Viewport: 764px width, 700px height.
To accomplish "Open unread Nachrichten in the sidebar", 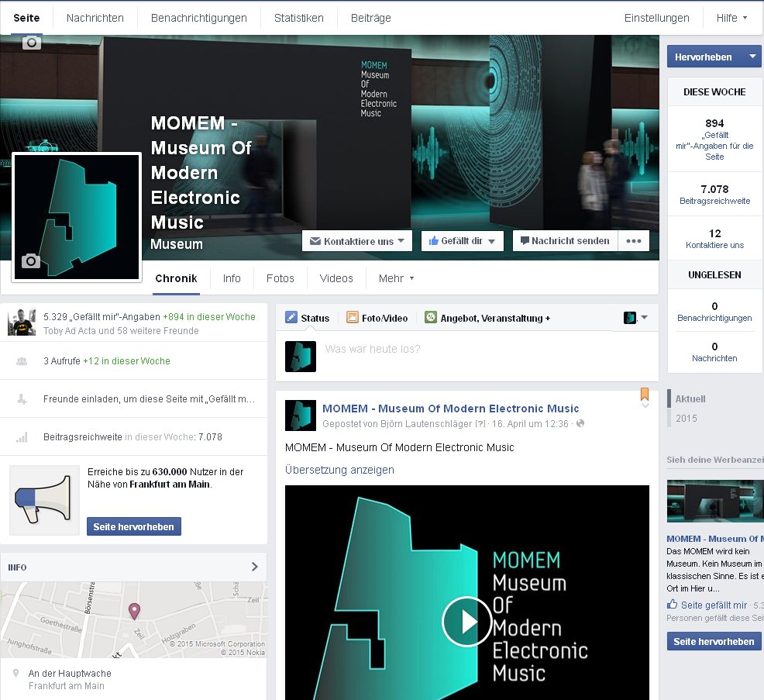I will [x=714, y=352].
